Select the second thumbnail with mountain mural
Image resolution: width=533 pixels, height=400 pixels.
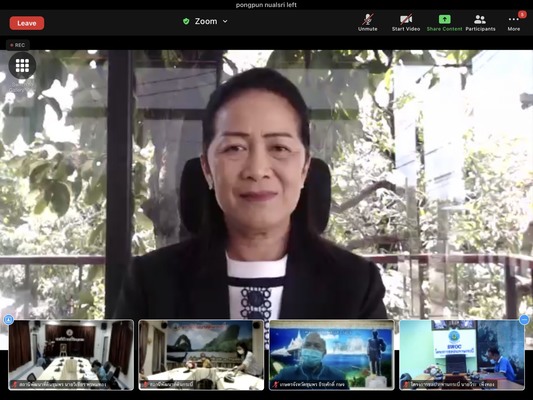pyautogui.click(x=201, y=355)
